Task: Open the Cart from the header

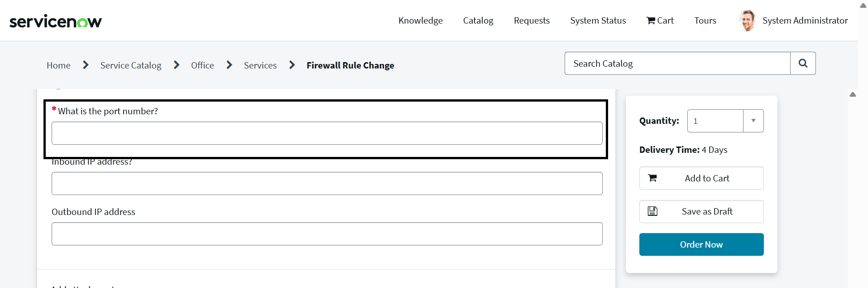Action: 660,20
